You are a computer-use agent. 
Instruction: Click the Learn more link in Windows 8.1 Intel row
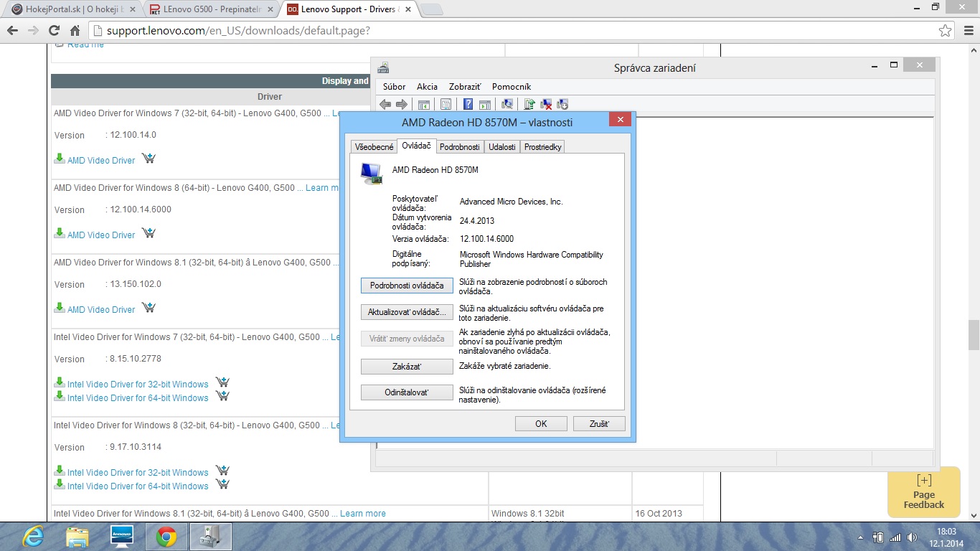click(x=363, y=514)
